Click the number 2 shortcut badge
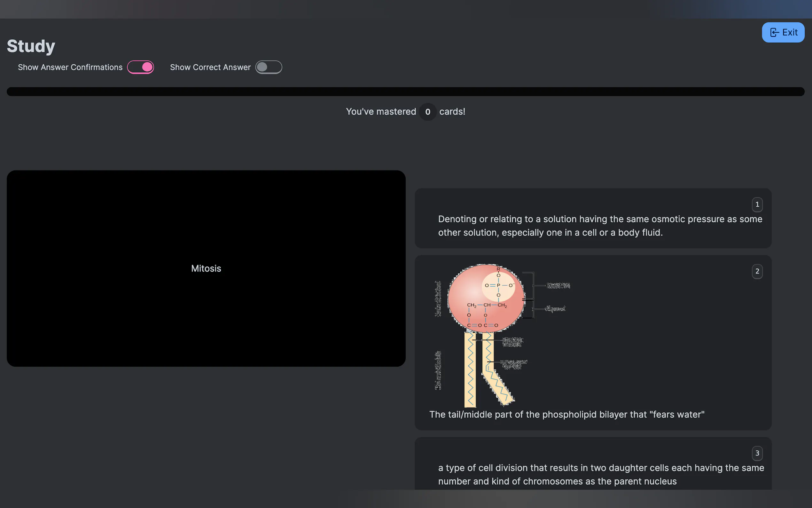 (x=757, y=271)
